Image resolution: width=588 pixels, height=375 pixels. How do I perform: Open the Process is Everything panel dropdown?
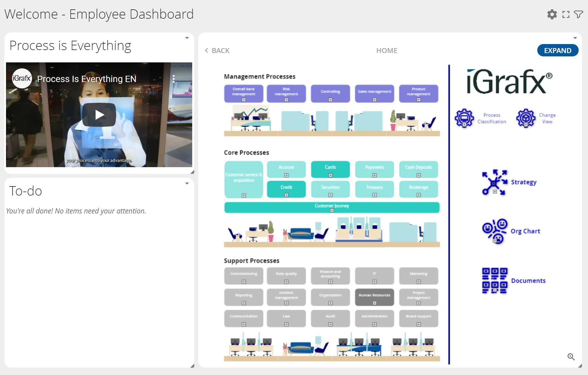(187, 38)
